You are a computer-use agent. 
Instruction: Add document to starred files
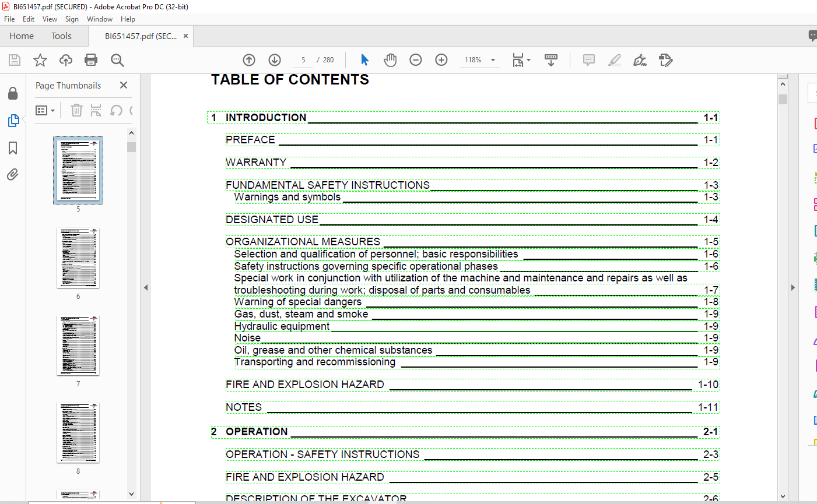40,60
